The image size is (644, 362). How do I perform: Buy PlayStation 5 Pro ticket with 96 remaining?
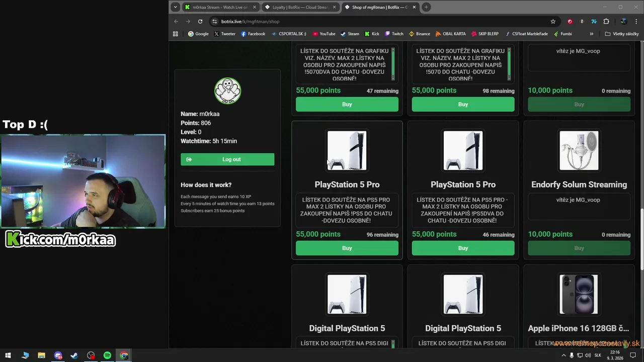347,248
